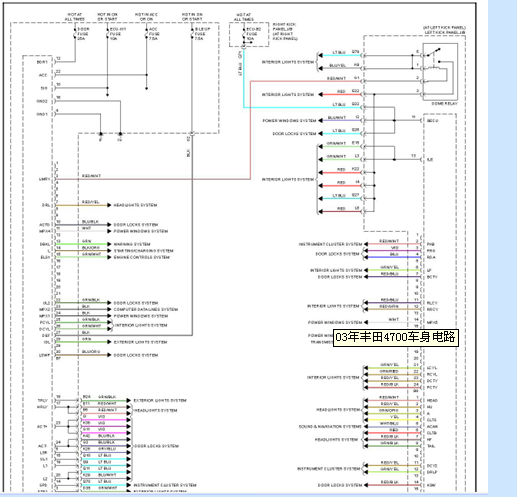Click the GND2 terminal label
517x497 pixels.
[42, 101]
